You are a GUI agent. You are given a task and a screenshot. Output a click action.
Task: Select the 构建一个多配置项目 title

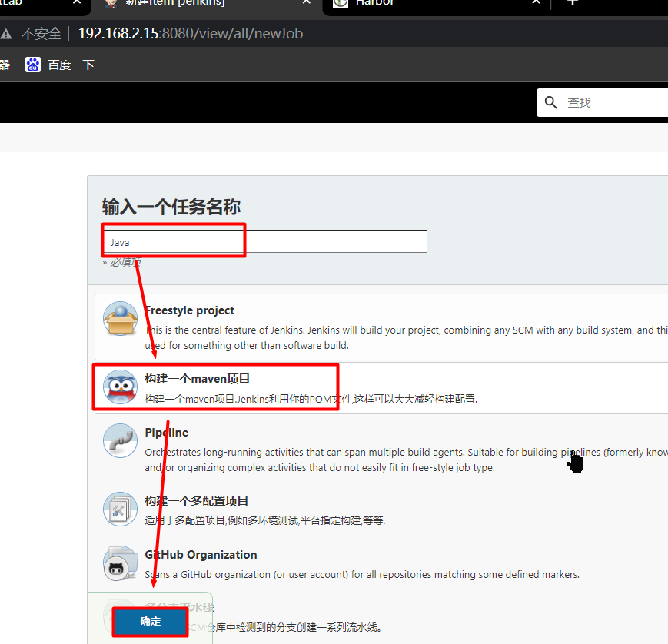coord(196,501)
